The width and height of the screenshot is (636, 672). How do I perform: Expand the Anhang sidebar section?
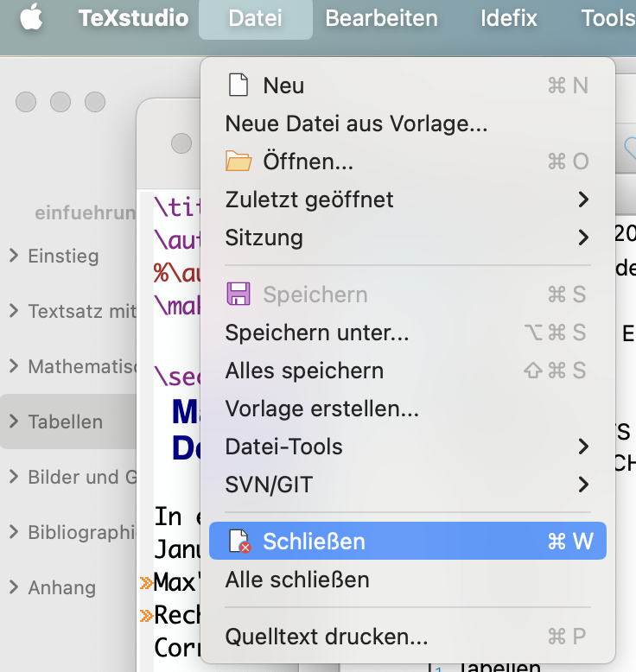[x=14, y=587]
